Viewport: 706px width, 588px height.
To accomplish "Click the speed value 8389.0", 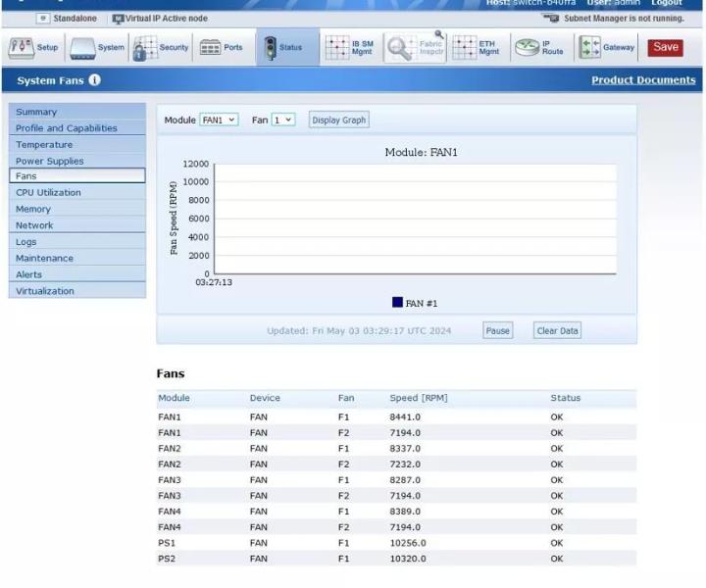I will pyautogui.click(x=405, y=512).
